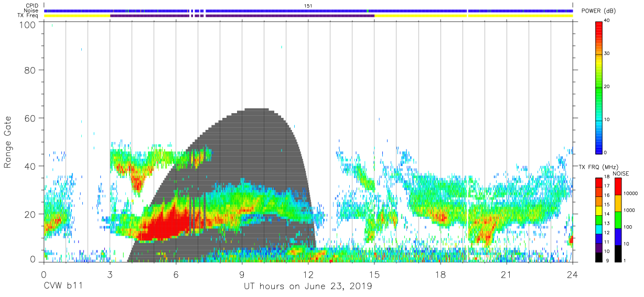The width and height of the screenshot is (644, 297).
Task: Click the blue Noise strip above the plot
Action: click(x=308, y=10)
